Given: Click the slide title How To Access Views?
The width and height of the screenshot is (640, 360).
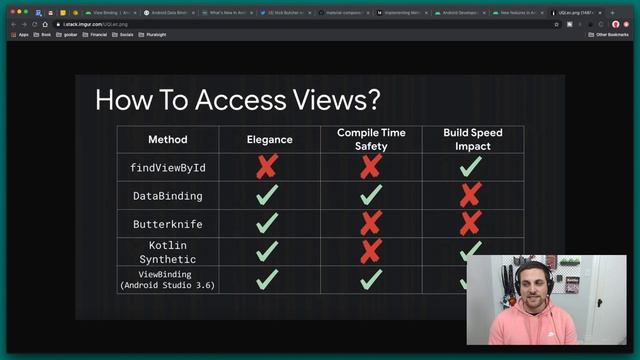Looking at the screenshot, I should tap(238, 100).
